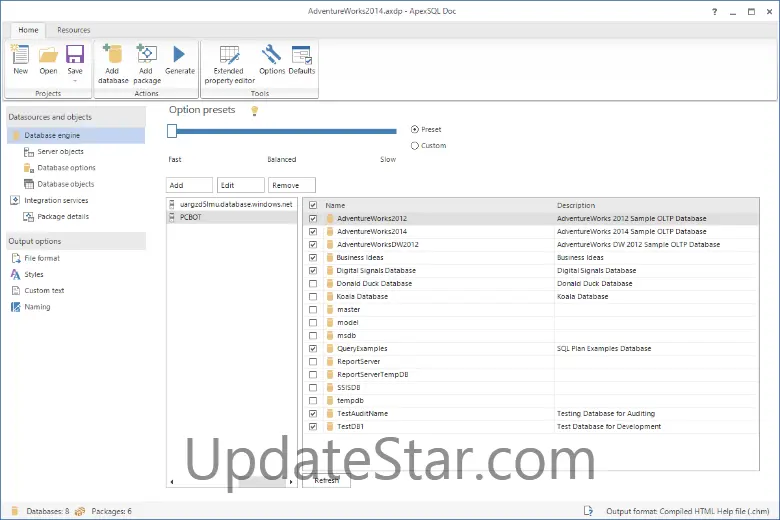Uncheck the AdventureWorksDW2012 checkbox

tap(313, 244)
